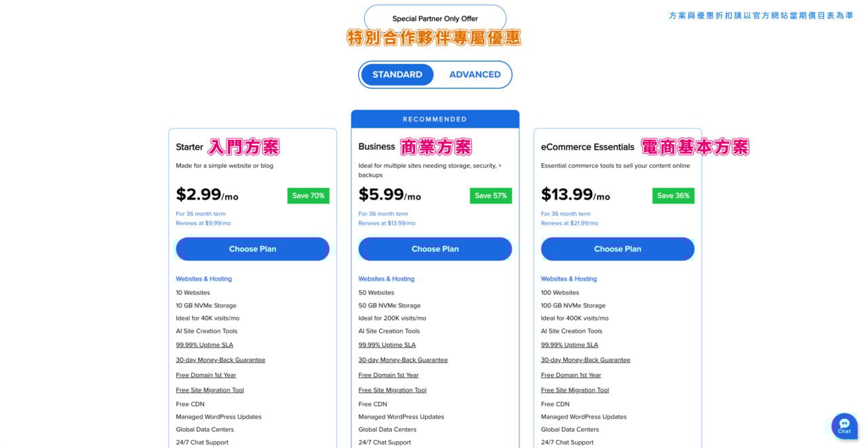Open the Money-Back Guarantee link under Starter
Screen dimensions: 868x448
[x=220, y=360]
